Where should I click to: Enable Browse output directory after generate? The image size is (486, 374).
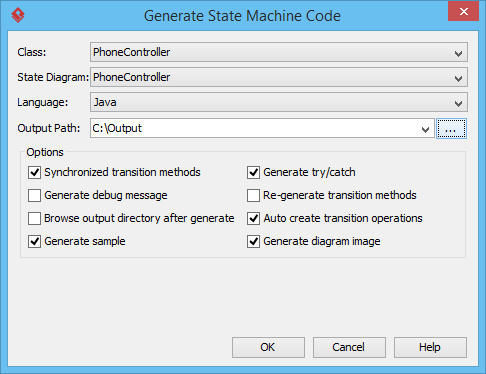[x=34, y=218]
